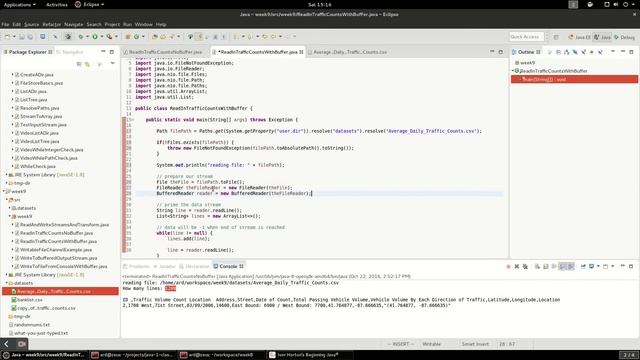This screenshot has width=640, height=360.
Task: Open the Outline view menu dropdown
Action: point(613,51)
